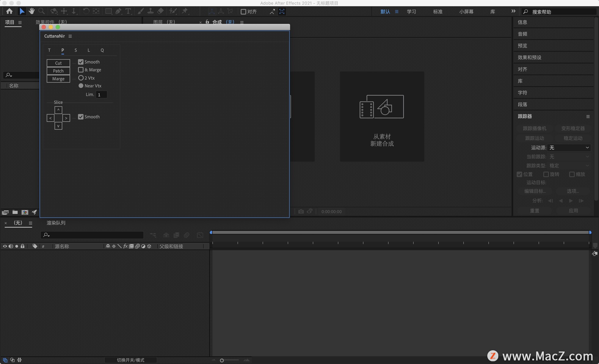Click the Home icon in toolbar

pos(9,12)
